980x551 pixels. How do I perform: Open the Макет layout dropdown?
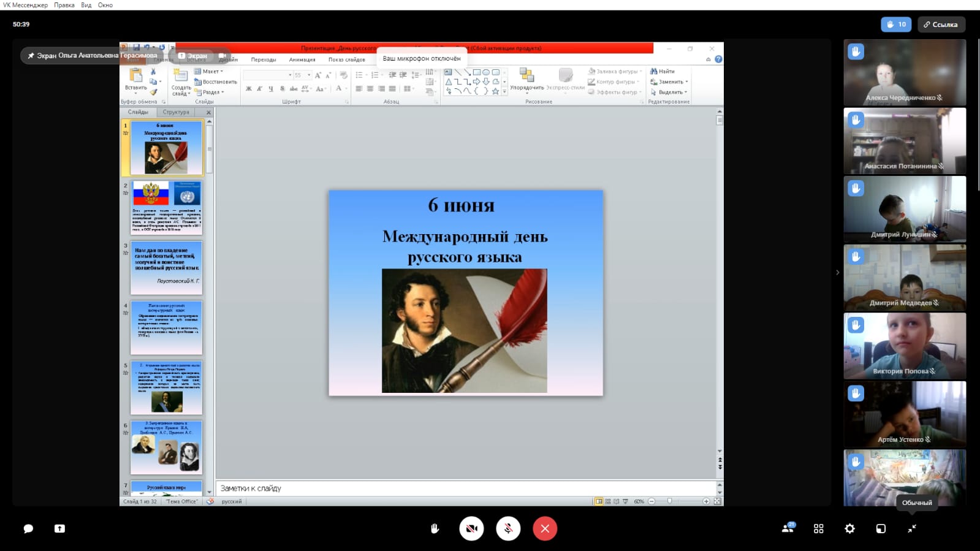[209, 71]
